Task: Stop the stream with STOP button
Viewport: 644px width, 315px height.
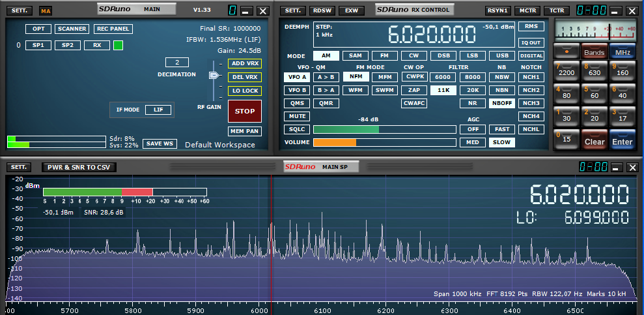Action: pos(245,111)
